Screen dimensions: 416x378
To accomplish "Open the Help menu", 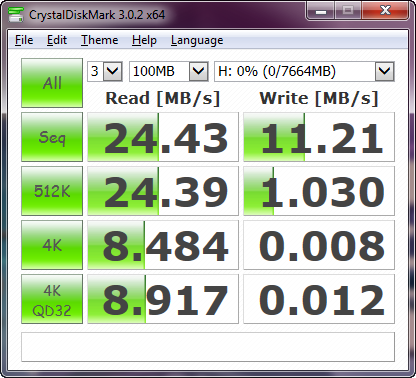I will 144,40.
